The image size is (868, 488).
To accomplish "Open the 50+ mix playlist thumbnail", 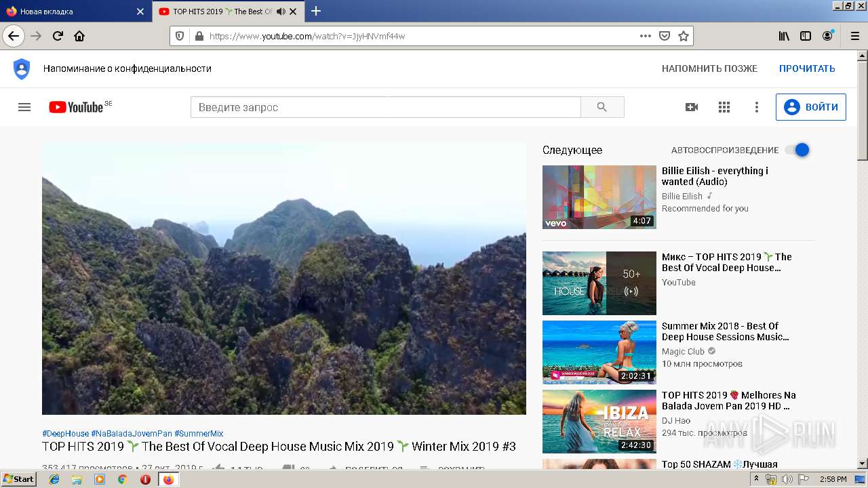I will point(599,283).
